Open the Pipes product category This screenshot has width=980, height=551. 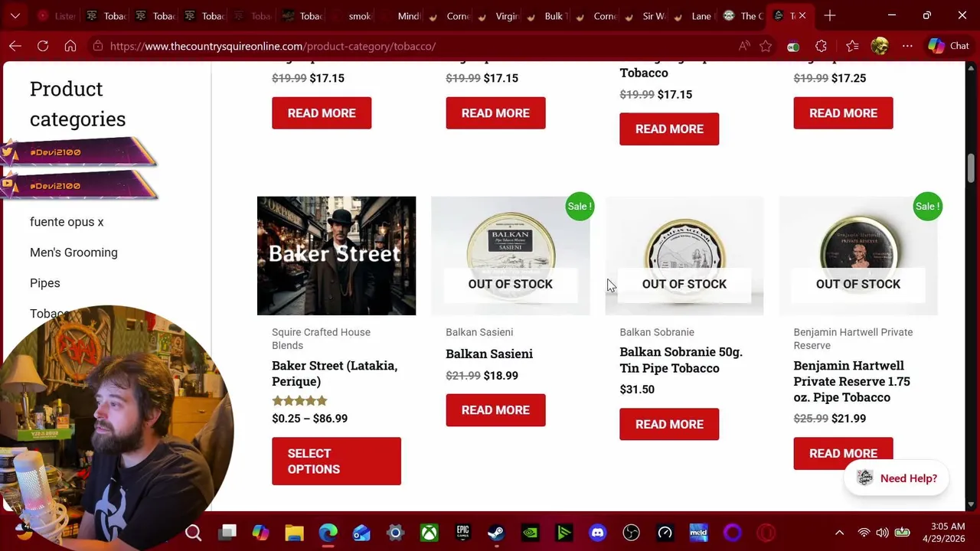[x=44, y=283]
